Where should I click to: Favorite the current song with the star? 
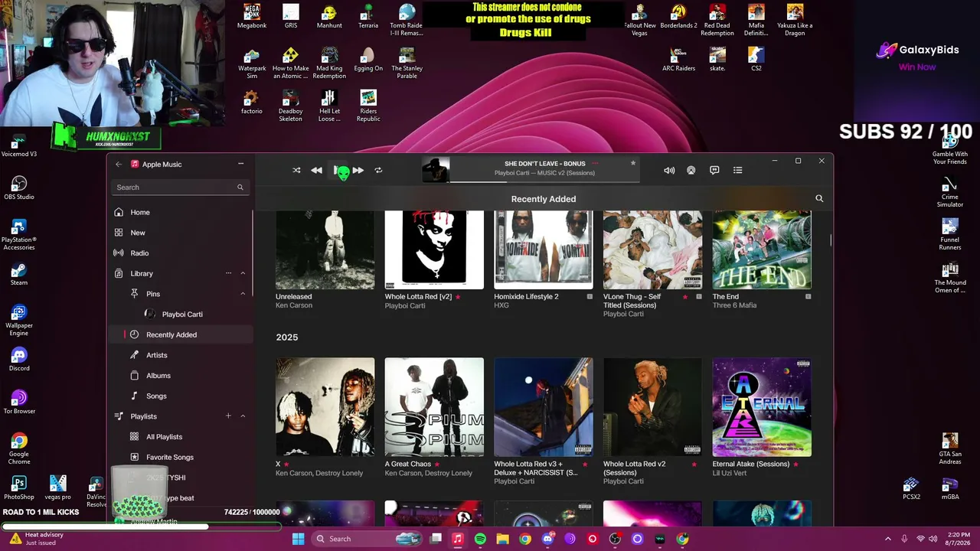pyautogui.click(x=633, y=163)
